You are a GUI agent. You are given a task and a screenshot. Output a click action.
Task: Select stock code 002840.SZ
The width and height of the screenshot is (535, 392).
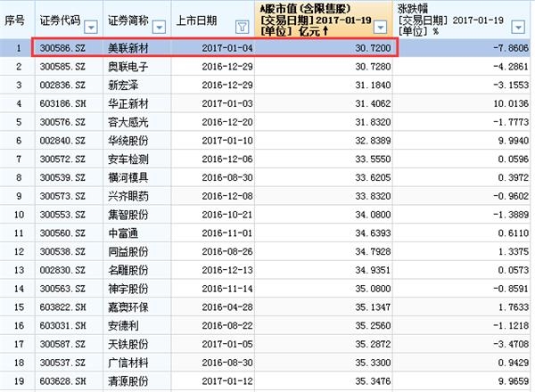62,141
